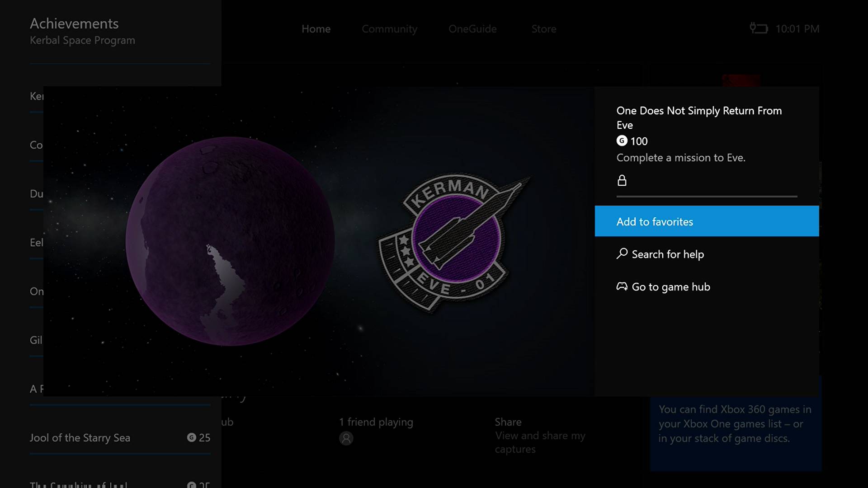
Task: Click the achievement title One Does Not Simply
Action: click(x=699, y=117)
